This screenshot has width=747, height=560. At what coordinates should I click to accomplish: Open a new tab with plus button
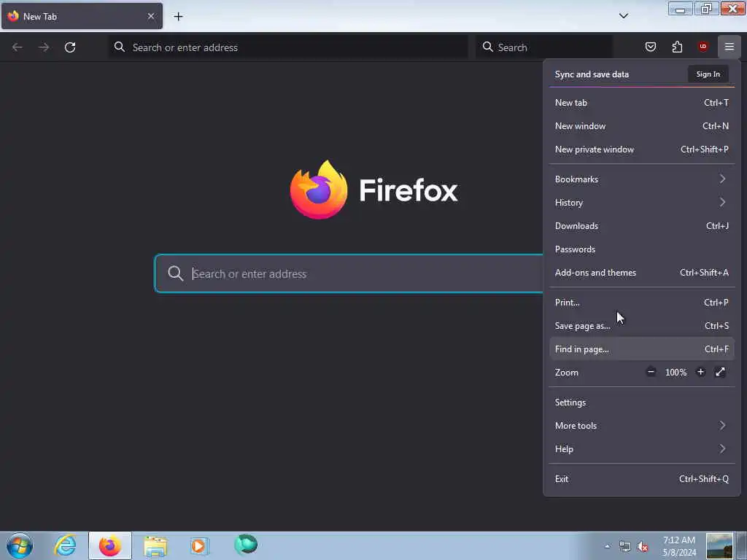pyautogui.click(x=178, y=17)
